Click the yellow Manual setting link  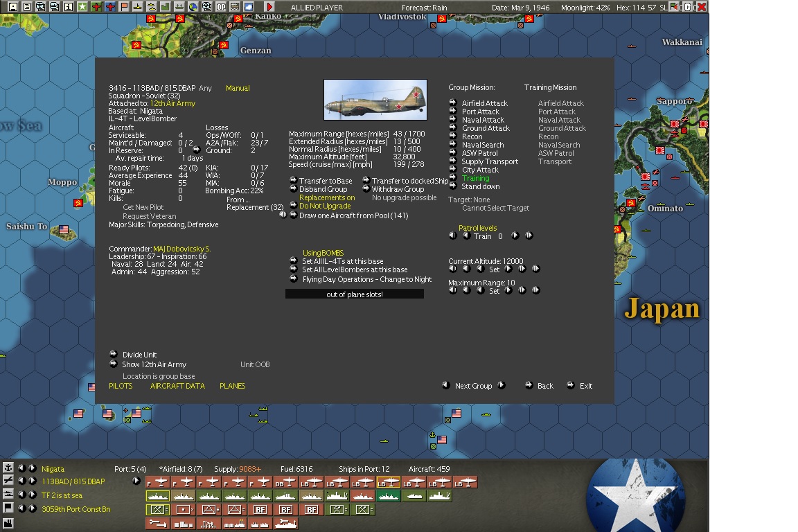[238, 88]
